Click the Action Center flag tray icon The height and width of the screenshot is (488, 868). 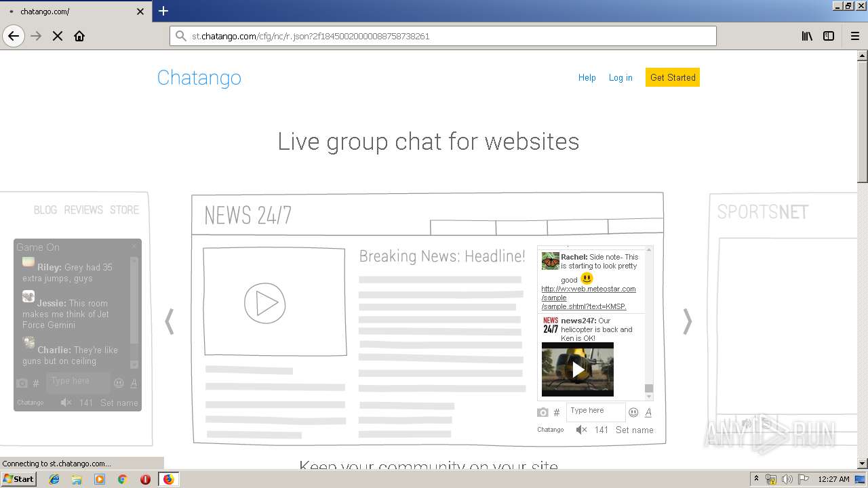tap(803, 479)
